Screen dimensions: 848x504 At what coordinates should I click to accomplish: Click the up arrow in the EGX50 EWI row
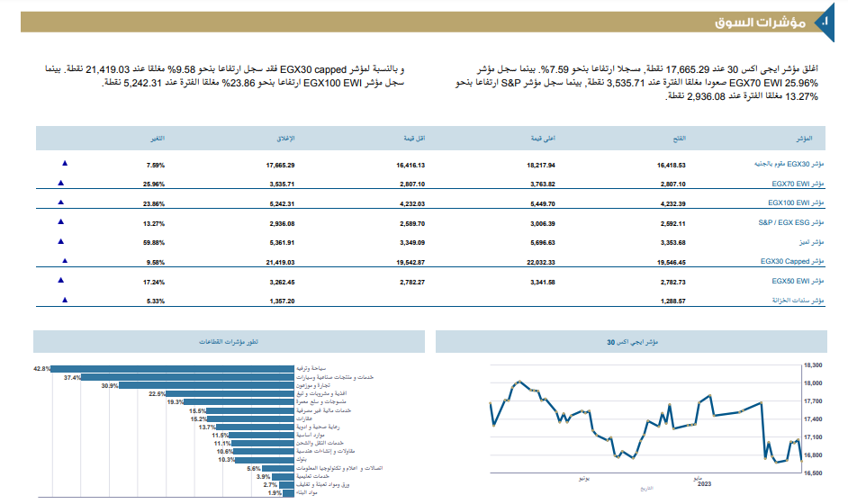(60, 280)
